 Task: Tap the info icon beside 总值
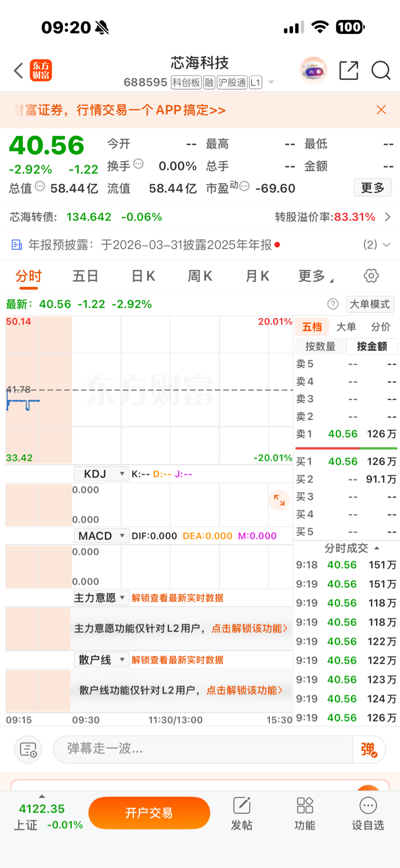point(40,186)
